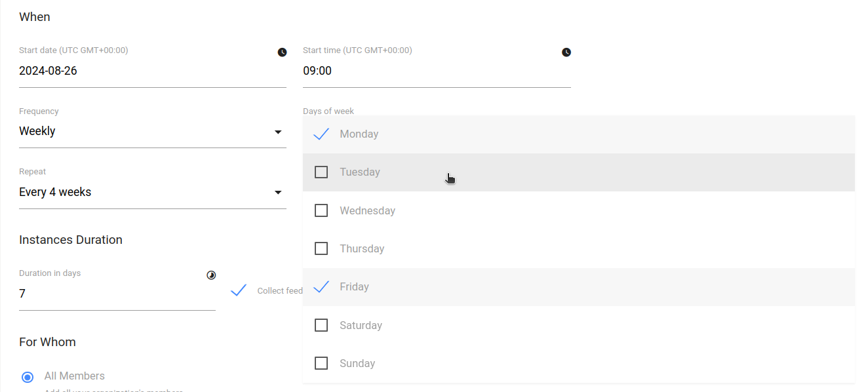The height and width of the screenshot is (392, 868).
Task: Enable the Wednesday checkbox
Action: [321, 210]
